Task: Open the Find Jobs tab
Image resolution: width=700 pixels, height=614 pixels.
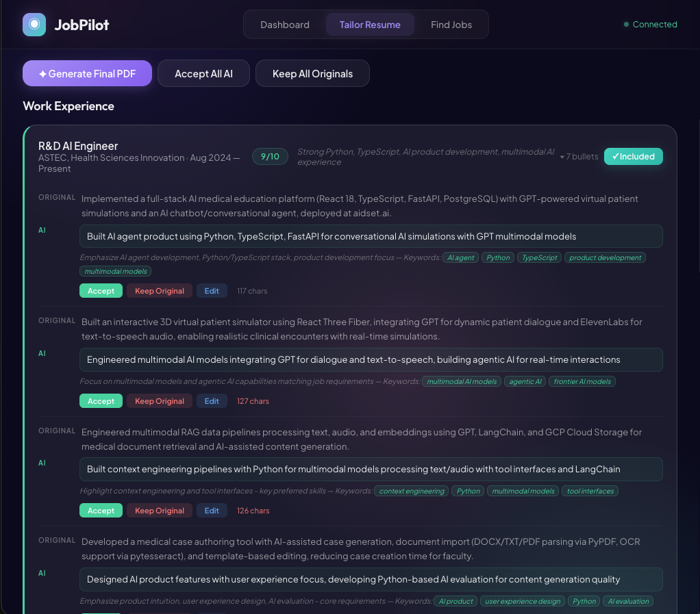Action: tap(451, 24)
